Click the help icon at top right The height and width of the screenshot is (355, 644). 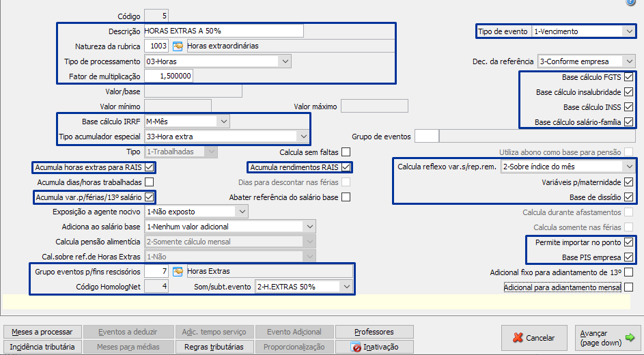(x=630, y=2)
